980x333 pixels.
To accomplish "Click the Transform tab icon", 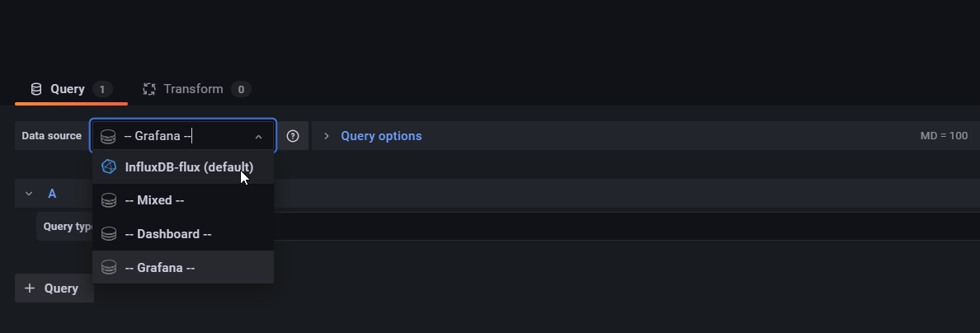I will [x=148, y=89].
